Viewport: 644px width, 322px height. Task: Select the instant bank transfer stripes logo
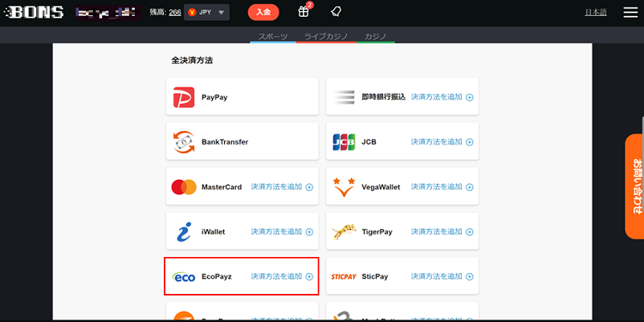[344, 97]
